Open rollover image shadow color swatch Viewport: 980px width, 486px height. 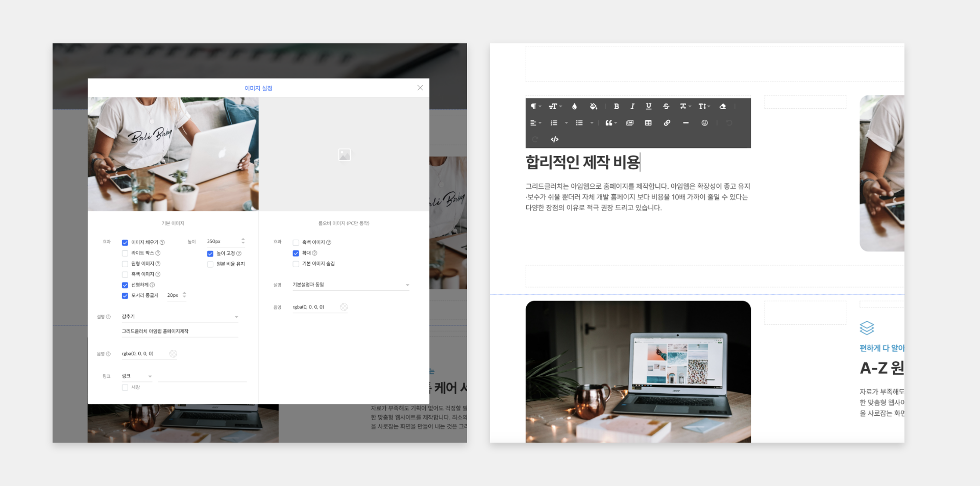coord(344,307)
